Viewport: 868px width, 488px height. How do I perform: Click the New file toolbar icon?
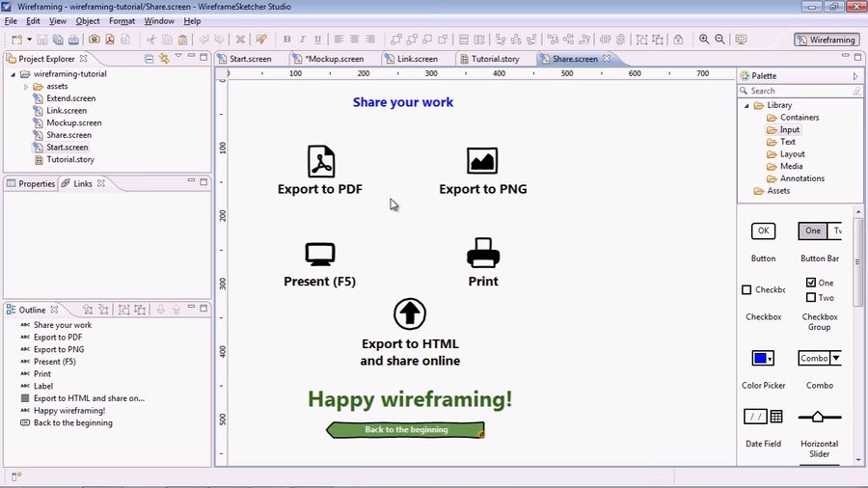(x=16, y=40)
